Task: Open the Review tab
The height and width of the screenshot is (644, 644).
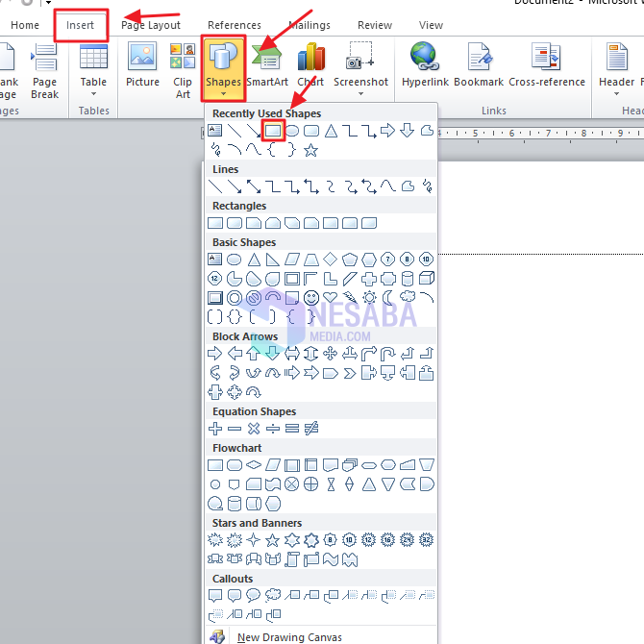Action: tap(375, 25)
